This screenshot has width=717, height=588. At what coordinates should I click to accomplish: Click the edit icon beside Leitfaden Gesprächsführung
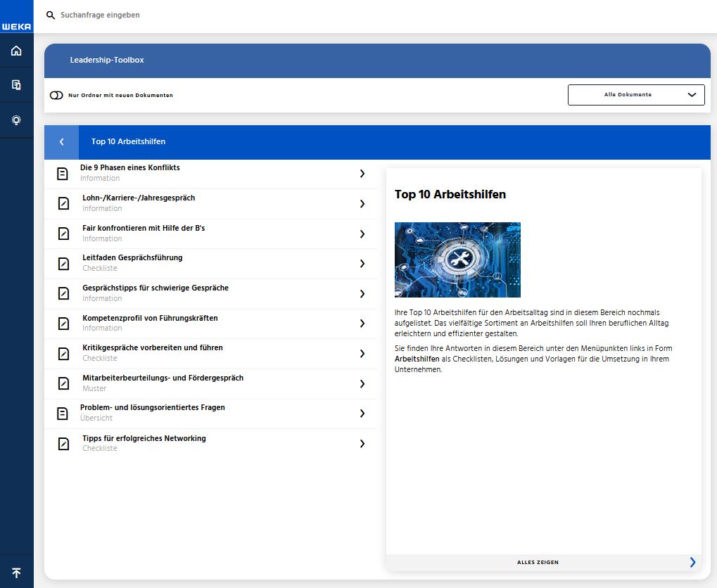(x=63, y=263)
